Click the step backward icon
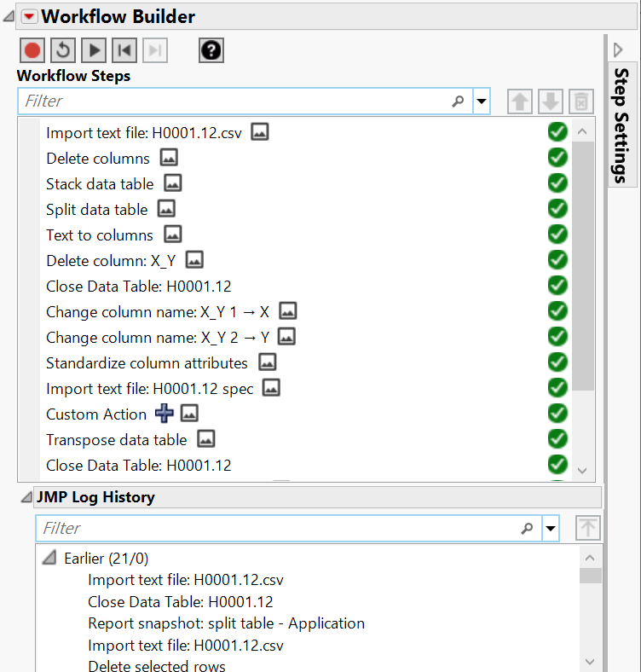The height and width of the screenshot is (672, 641). 124,51
